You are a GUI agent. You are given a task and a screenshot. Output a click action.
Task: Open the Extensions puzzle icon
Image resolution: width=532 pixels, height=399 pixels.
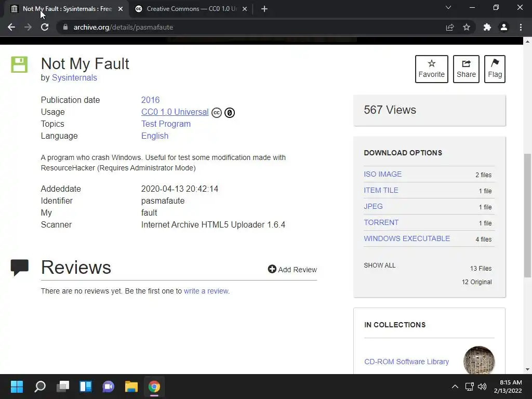click(x=487, y=27)
